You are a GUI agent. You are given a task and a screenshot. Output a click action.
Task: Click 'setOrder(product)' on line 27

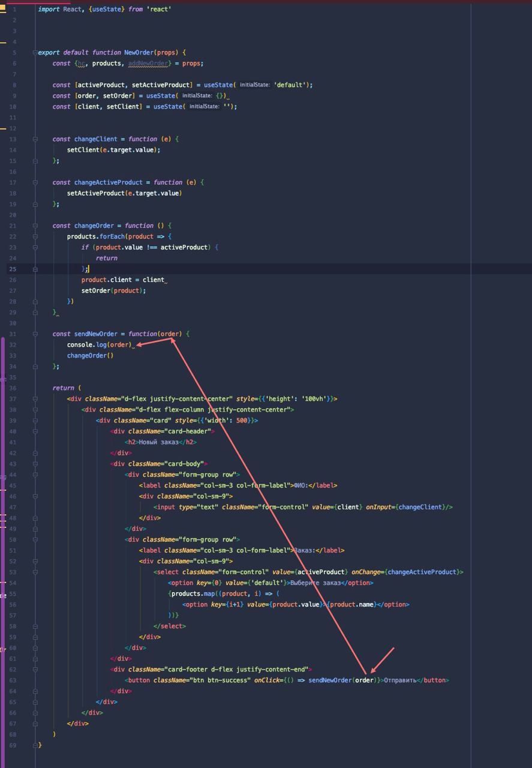point(113,290)
